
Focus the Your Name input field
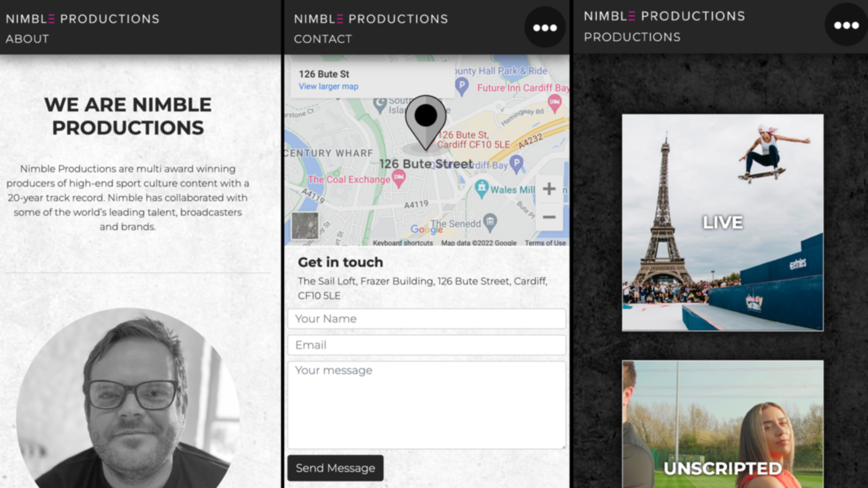point(426,319)
